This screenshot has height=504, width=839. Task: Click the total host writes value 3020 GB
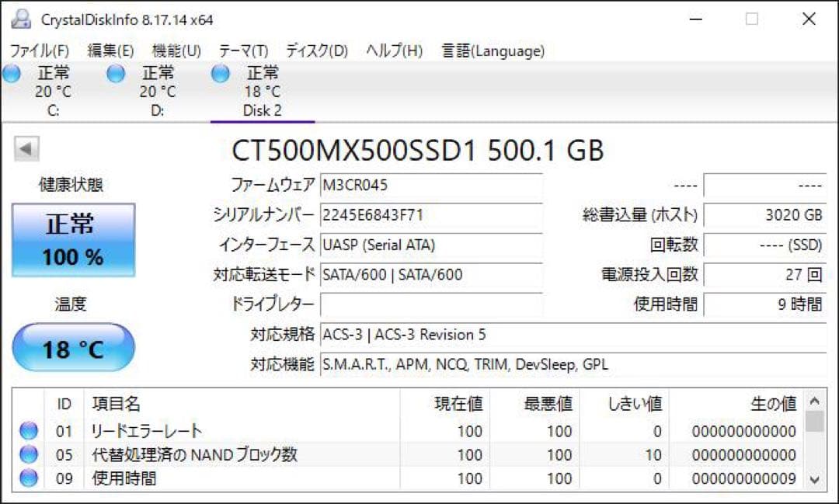pos(765,215)
